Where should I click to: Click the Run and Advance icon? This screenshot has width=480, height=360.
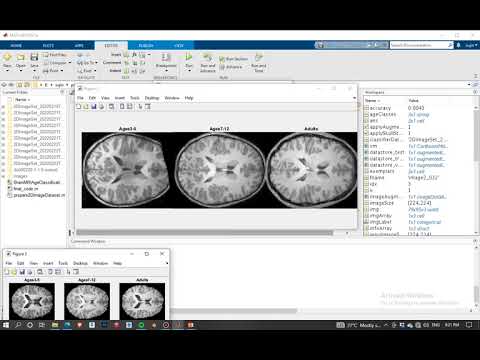[x=208, y=57]
